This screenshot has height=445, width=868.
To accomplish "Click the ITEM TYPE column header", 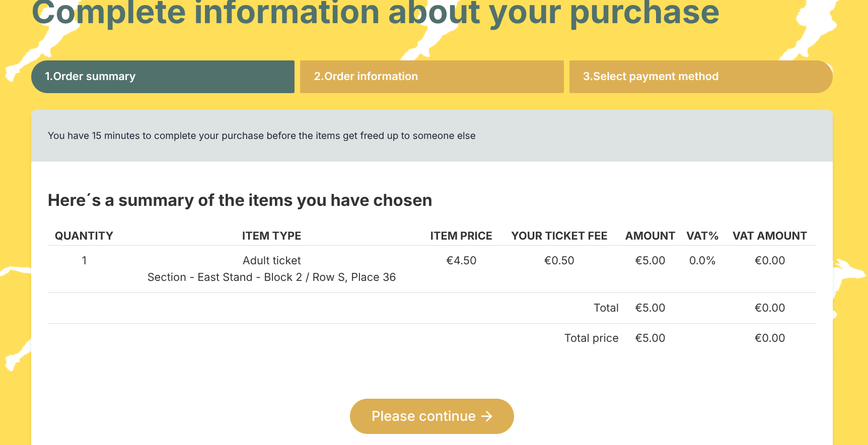I will click(271, 236).
